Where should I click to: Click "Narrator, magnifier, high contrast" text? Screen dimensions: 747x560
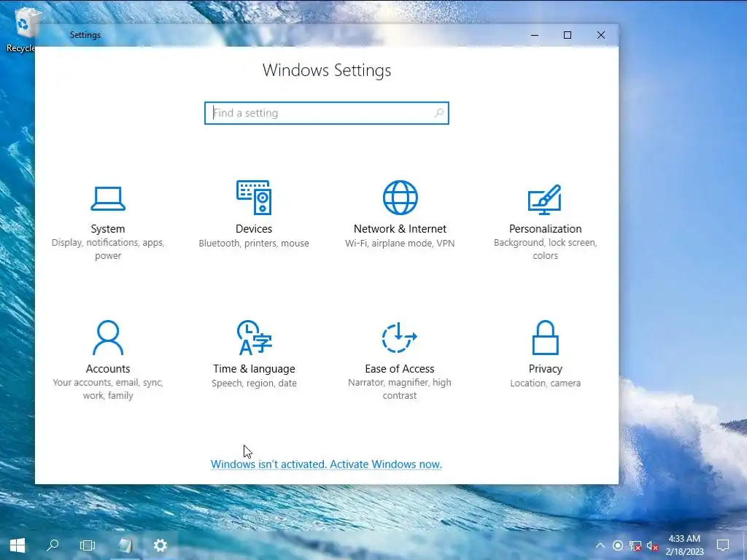[399, 389]
